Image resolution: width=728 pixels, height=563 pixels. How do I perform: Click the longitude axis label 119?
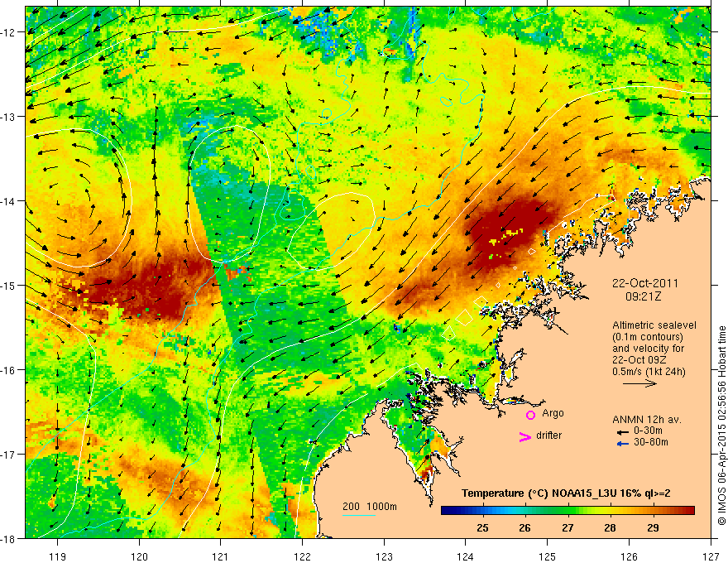point(58,556)
